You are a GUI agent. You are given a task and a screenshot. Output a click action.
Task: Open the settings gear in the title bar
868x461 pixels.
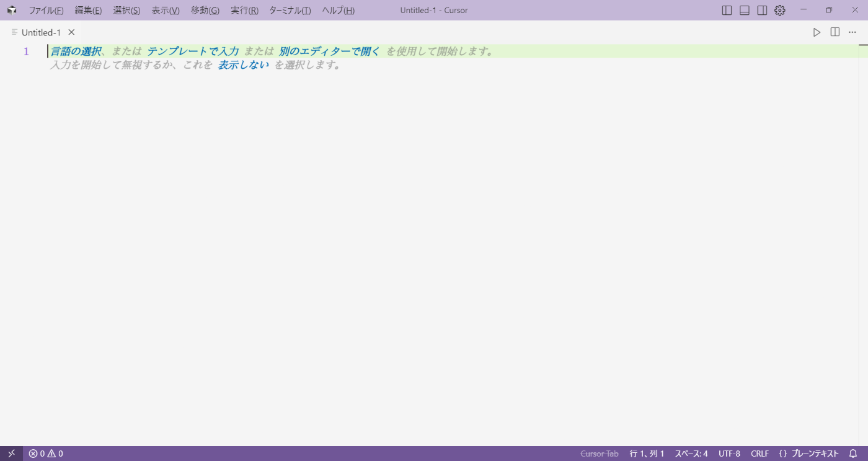coord(779,10)
